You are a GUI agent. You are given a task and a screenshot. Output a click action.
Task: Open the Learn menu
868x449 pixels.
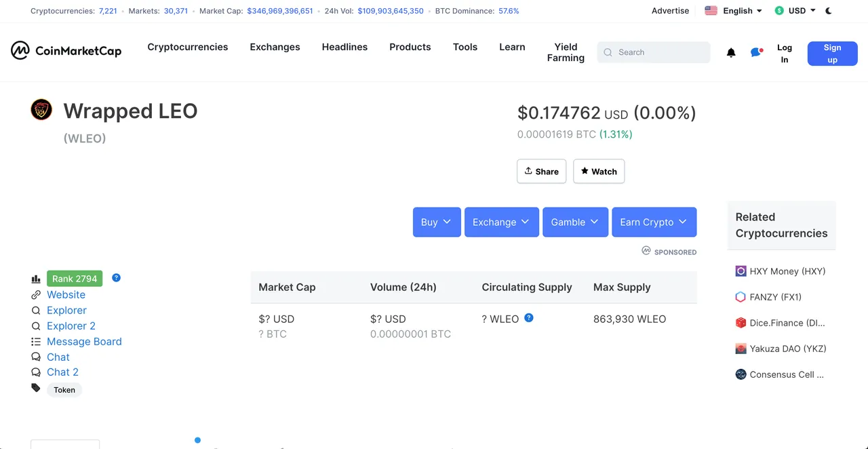click(x=512, y=47)
